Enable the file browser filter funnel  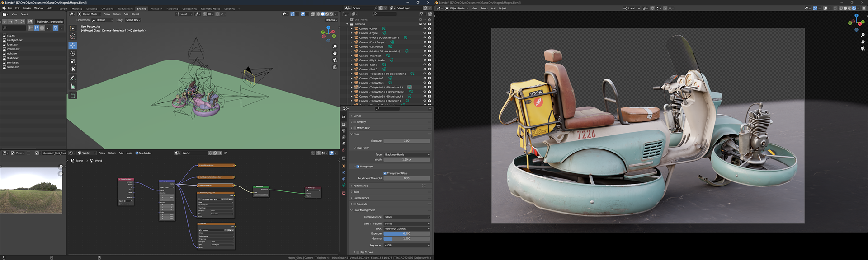pos(56,28)
